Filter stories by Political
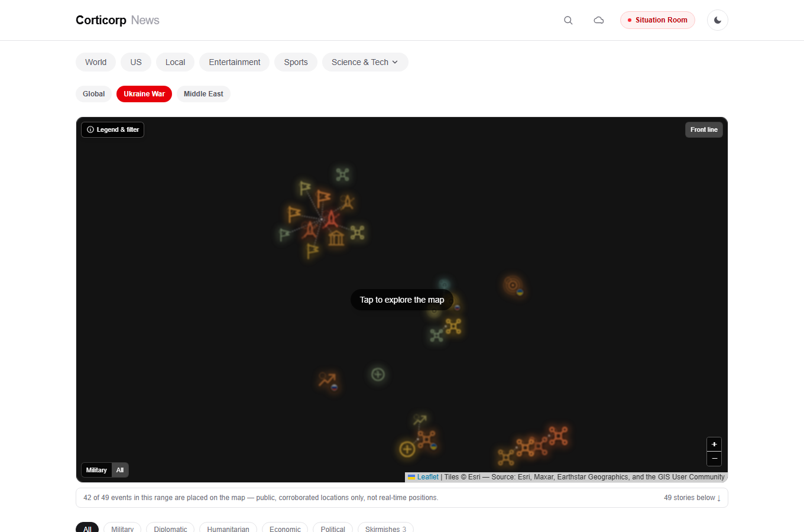Image resolution: width=804 pixels, height=532 pixels. 333,529
